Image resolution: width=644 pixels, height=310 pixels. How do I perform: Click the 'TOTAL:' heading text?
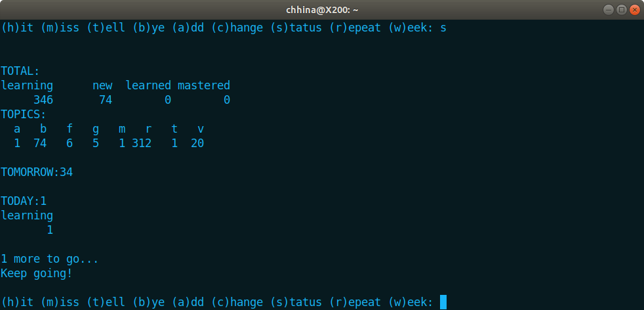pyautogui.click(x=20, y=71)
